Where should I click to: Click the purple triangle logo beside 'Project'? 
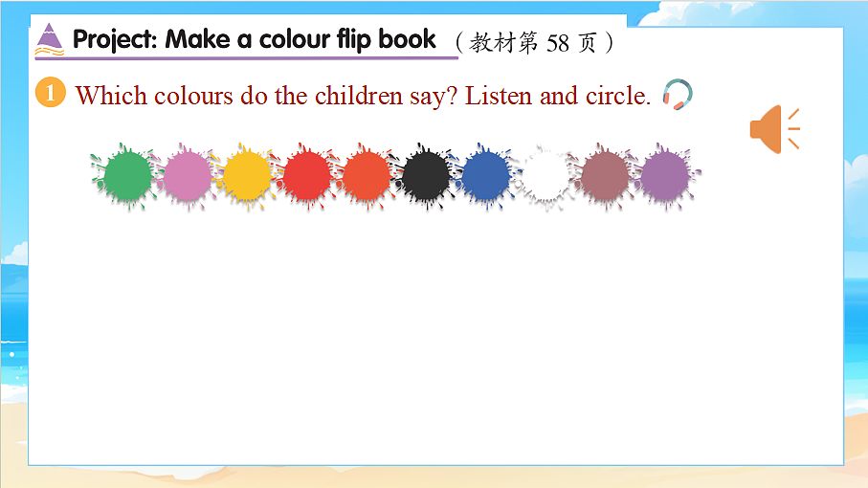tap(49, 39)
